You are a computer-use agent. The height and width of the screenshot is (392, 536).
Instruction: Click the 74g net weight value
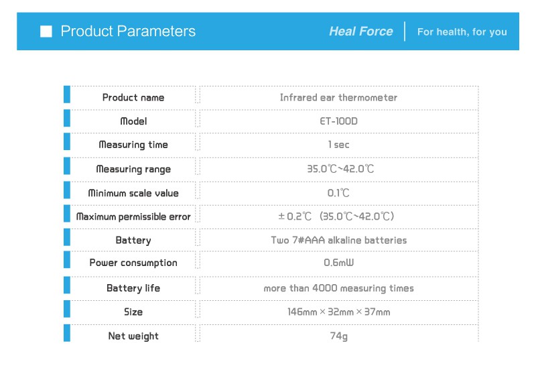pos(339,336)
